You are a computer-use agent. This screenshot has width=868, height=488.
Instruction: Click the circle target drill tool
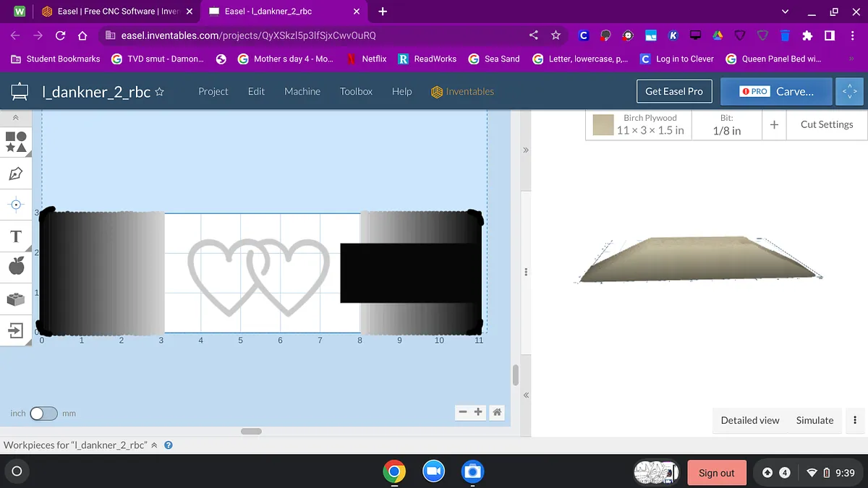coord(16,205)
